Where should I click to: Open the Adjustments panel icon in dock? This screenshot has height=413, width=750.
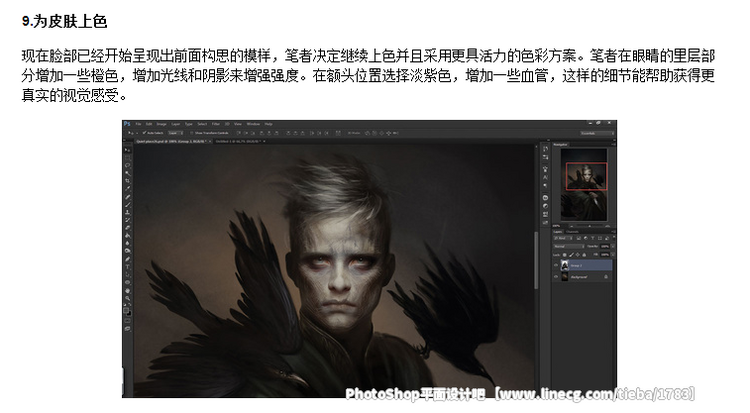coord(545,206)
